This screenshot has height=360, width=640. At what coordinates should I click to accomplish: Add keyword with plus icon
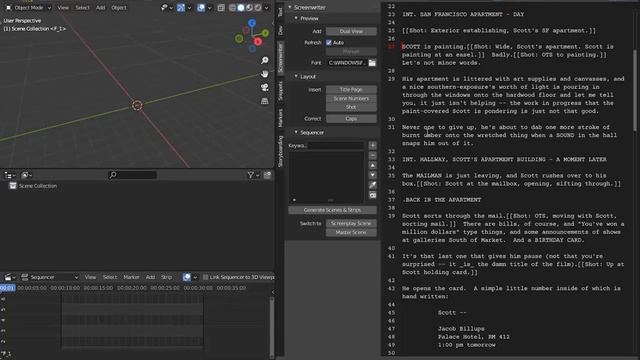click(x=373, y=146)
